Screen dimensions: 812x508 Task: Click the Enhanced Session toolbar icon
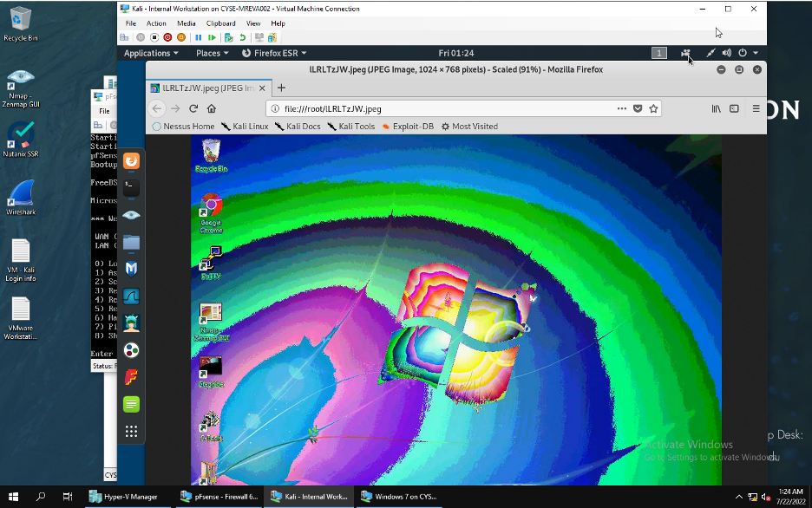pyautogui.click(x=259, y=37)
